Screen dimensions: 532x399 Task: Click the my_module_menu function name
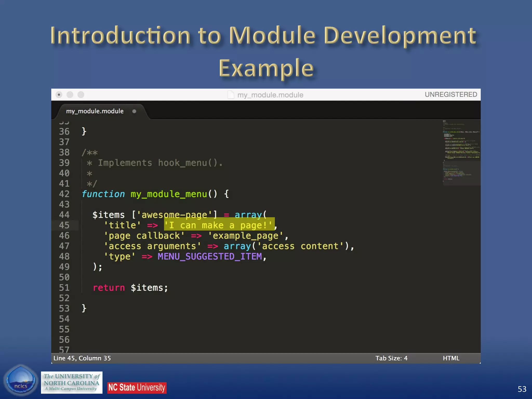[169, 194]
